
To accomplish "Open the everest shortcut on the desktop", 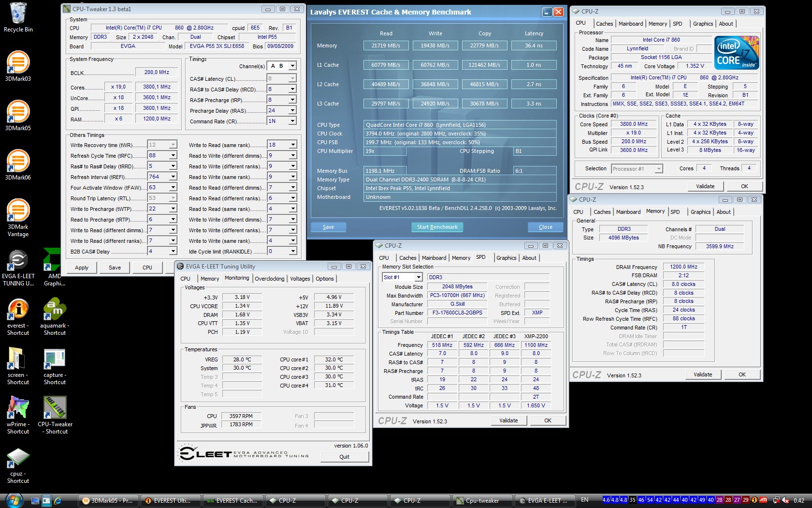I will (x=18, y=317).
